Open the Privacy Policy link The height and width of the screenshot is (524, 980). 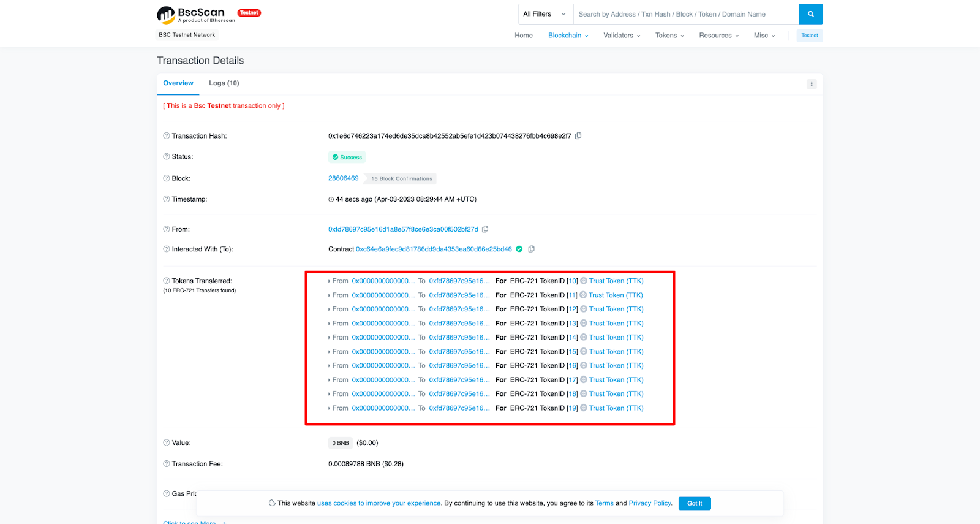(650, 503)
